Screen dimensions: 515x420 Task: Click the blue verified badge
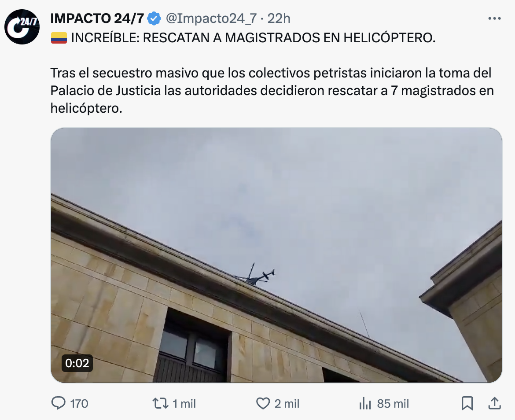click(x=154, y=18)
